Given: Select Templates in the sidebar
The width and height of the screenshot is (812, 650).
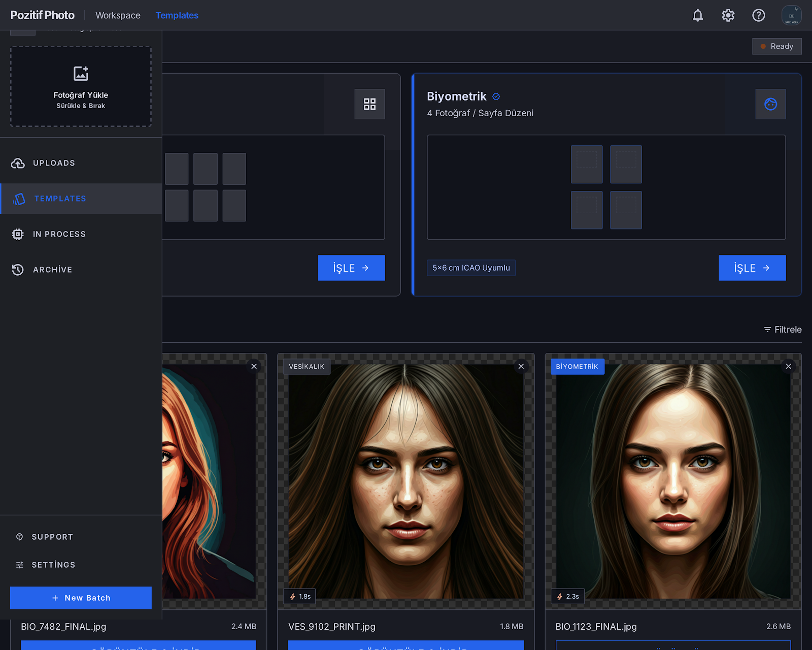Looking at the screenshot, I should click(x=81, y=199).
